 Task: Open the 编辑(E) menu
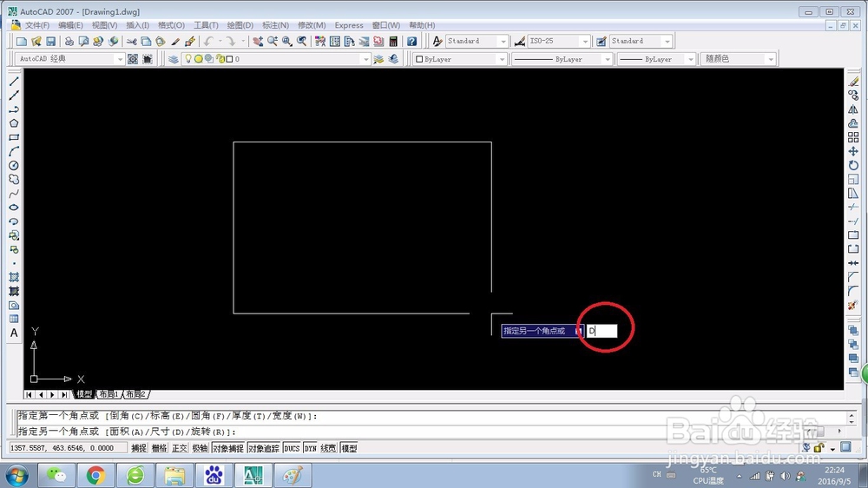click(x=70, y=25)
